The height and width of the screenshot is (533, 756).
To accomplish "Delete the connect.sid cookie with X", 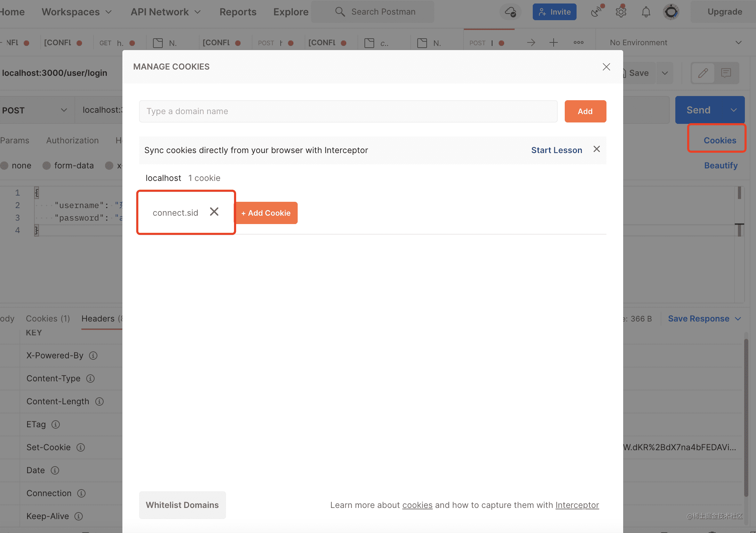I will click(214, 212).
